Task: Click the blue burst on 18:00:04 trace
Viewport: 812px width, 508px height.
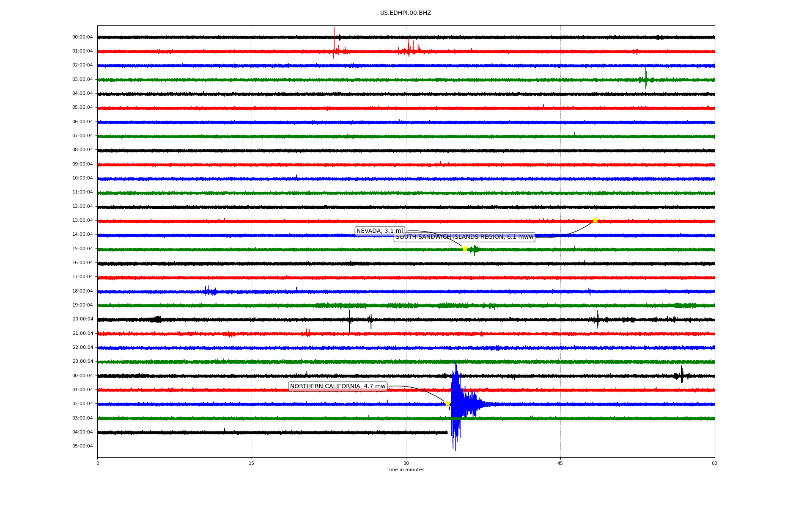Action: click(209, 291)
